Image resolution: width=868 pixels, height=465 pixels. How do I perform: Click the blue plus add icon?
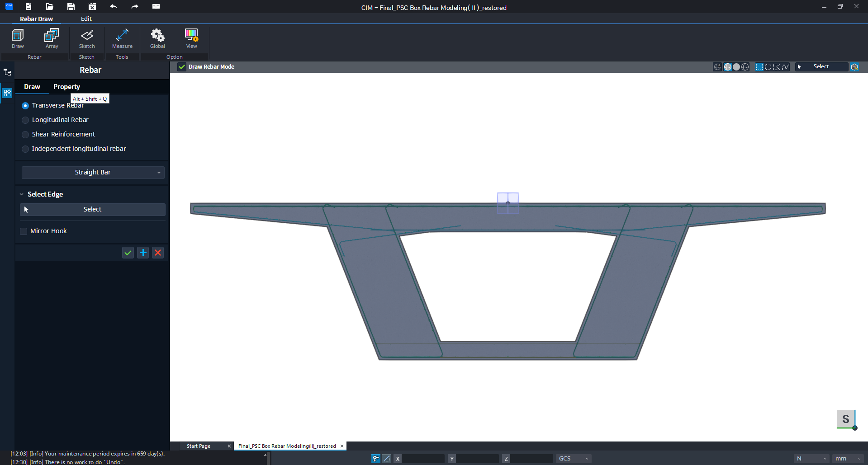click(x=143, y=253)
